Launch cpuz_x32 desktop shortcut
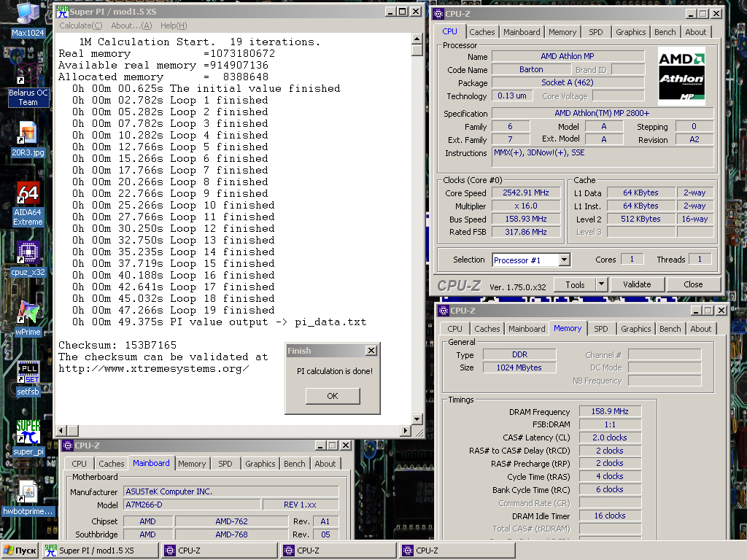The image size is (747, 560). click(x=28, y=259)
